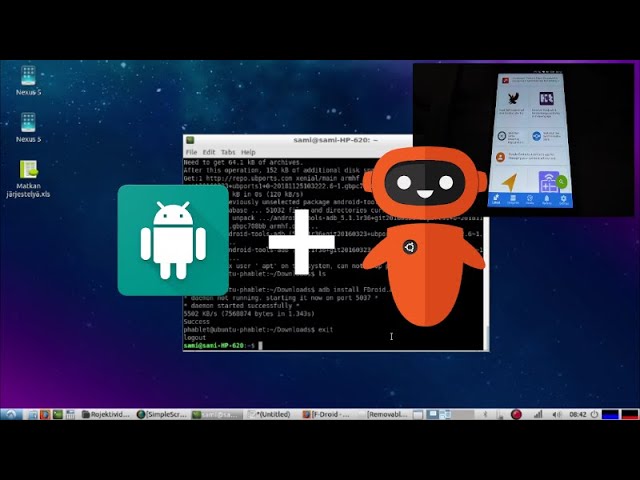The height and width of the screenshot is (480, 640).
Task: Switch to the Rojektivid... taskbar window
Action: pos(107,415)
